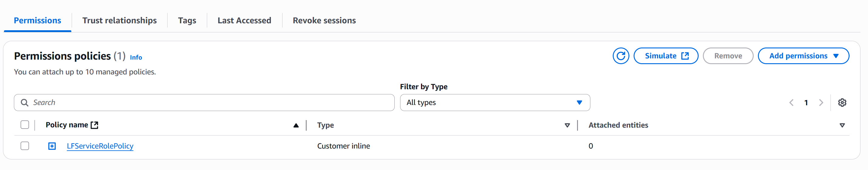
Task: Open the Filter by Type dropdown
Action: [495, 103]
